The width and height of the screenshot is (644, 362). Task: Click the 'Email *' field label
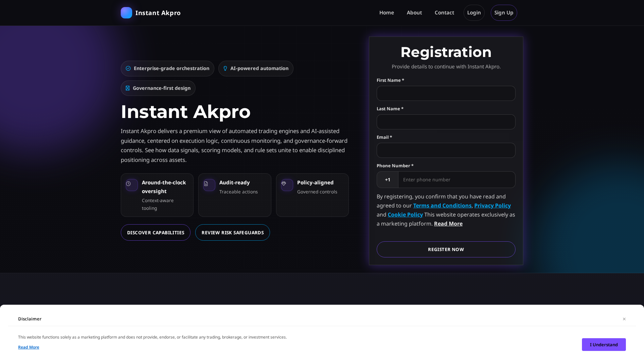(x=384, y=137)
